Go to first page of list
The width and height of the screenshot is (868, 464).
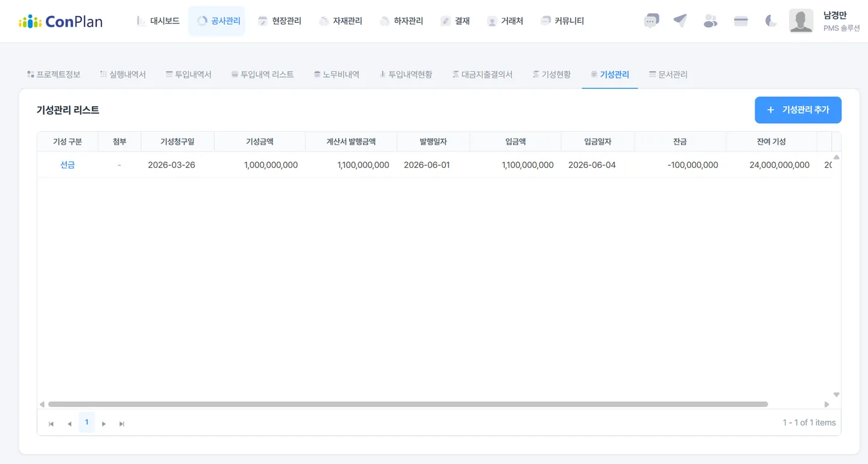coord(51,424)
